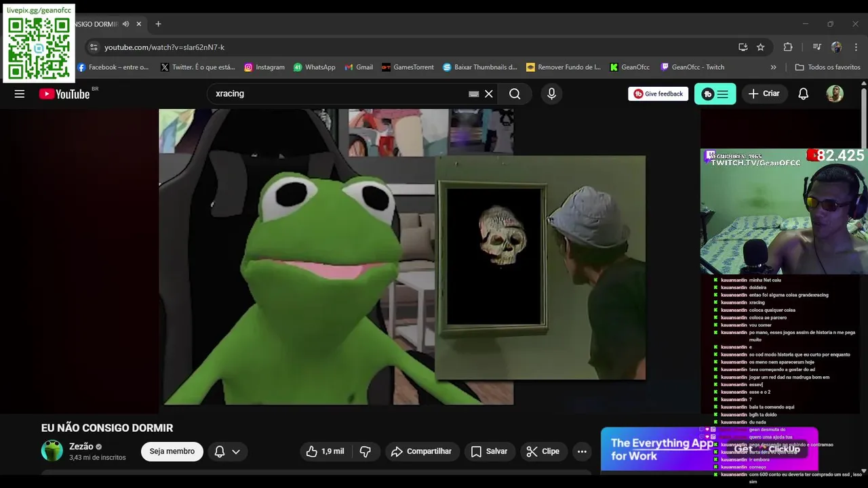Select the SIGO DORMIR browser tab
This screenshot has width=868, height=488.
(x=97, y=24)
